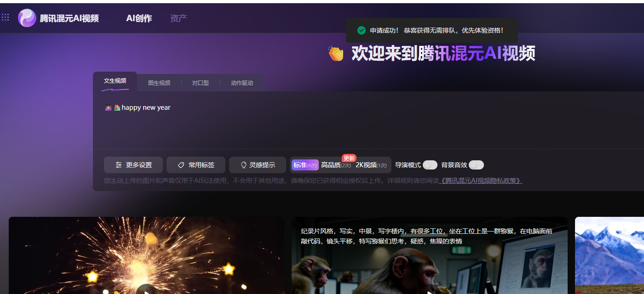Click the green checkmark in the success notification
This screenshot has height=294, width=644.
coord(362,30)
